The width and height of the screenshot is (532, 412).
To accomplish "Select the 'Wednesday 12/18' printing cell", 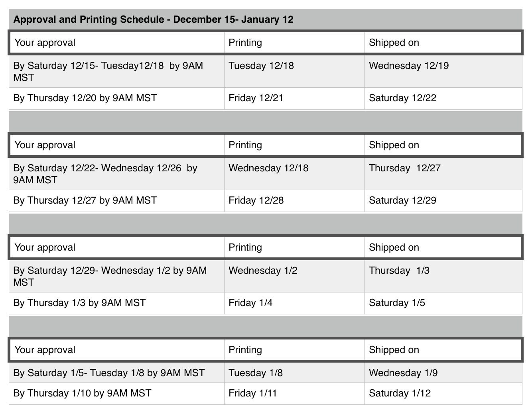I will pos(294,174).
